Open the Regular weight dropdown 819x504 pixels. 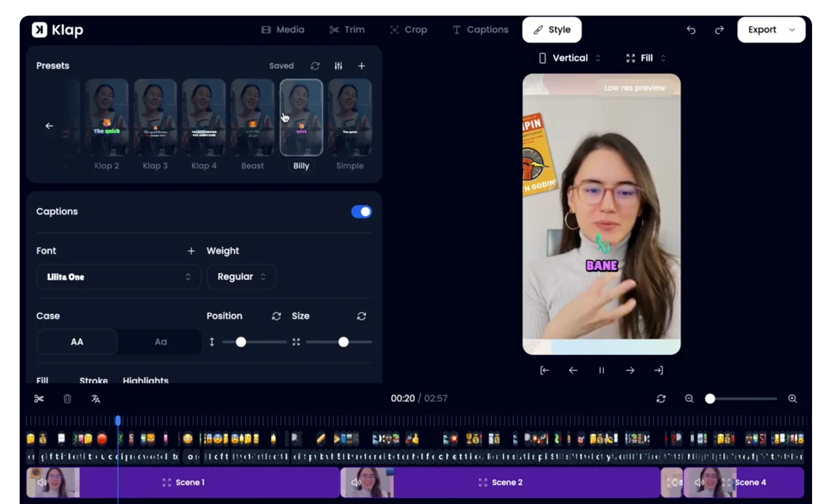[241, 277]
